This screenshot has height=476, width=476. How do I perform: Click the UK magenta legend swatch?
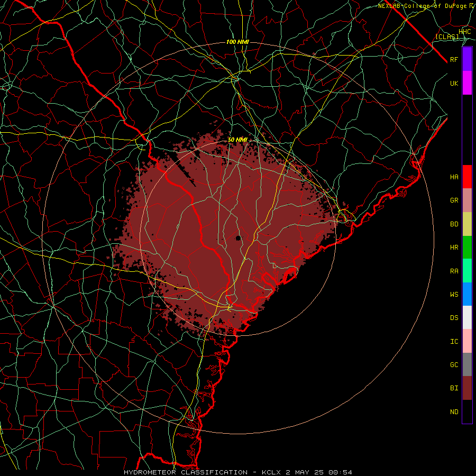click(467, 83)
